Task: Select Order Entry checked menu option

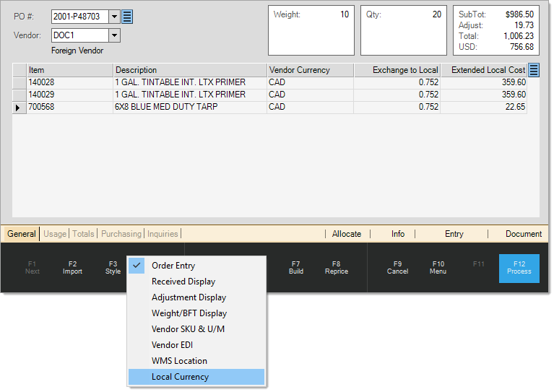Action: [x=196, y=266]
